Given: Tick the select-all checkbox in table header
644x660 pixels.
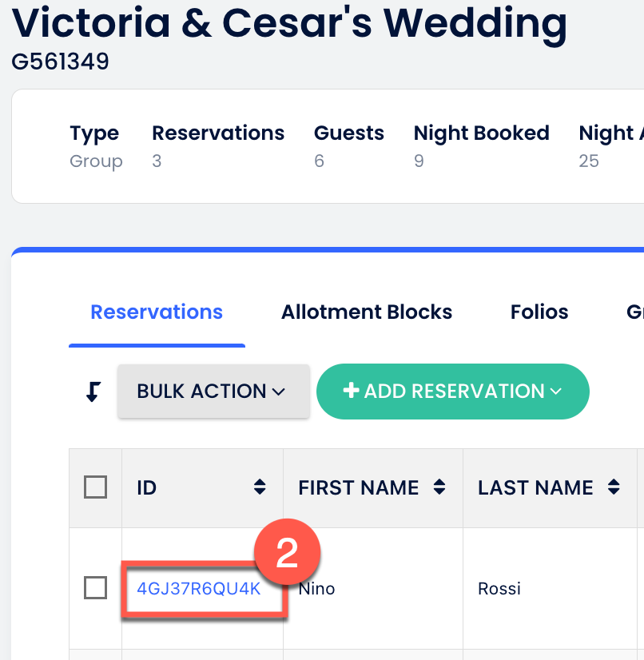Looking at the screenshot, I should pos(96,487).
